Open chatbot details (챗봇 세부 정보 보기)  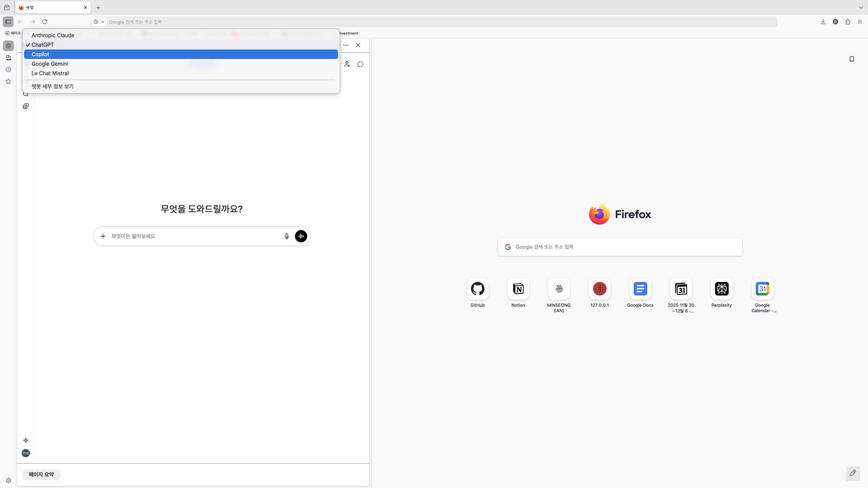pyautogui.click(x=53, y=86)
